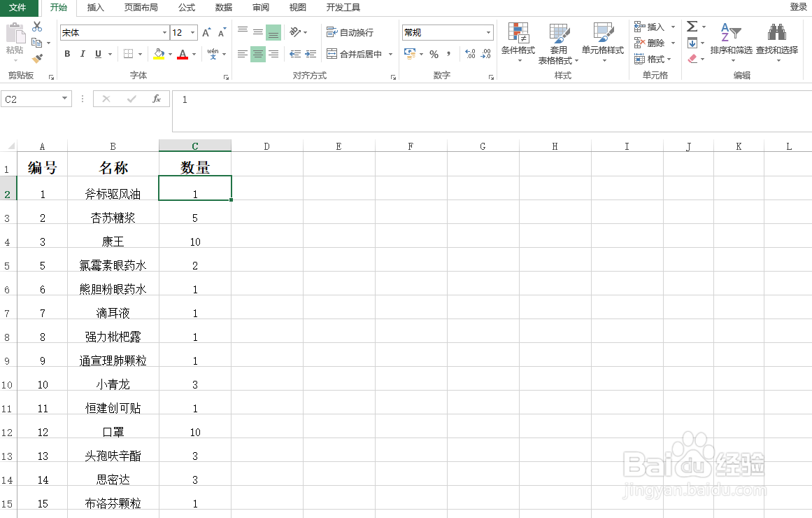Screen dimensions: 812x518
Task: Align cell text to the left
Action: pyautogui.click(x=243, y=54)
